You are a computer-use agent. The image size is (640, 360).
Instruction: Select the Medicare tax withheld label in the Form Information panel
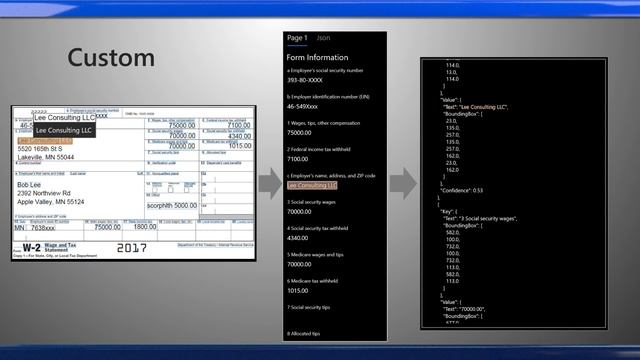[x=312, y=281]
